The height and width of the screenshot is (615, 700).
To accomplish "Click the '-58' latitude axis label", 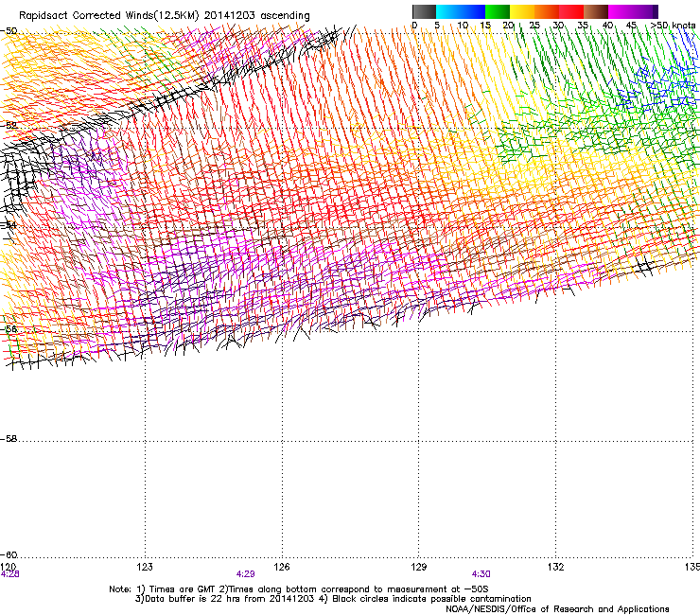I will [9, 439].
